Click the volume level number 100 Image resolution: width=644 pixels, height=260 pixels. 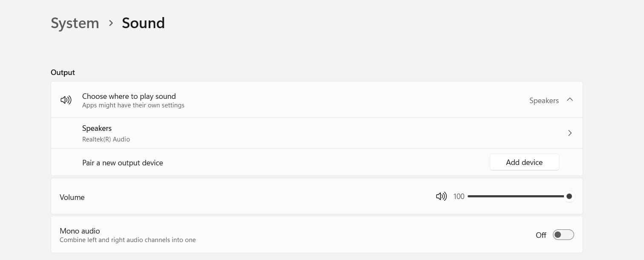(459, 196)
